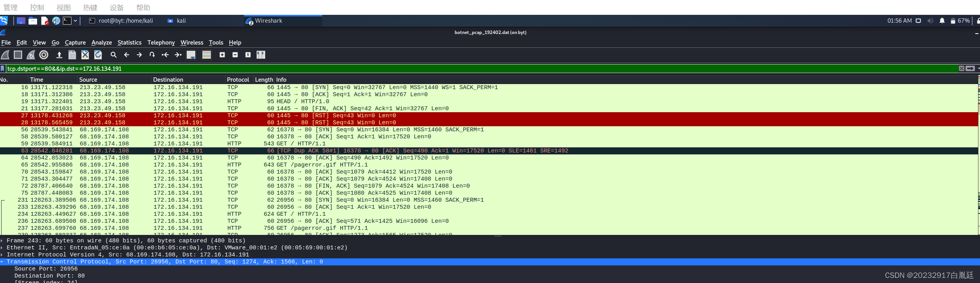Screen dimensions: 980x283
Task: Open the Go menu
Action: pos(55,43)
